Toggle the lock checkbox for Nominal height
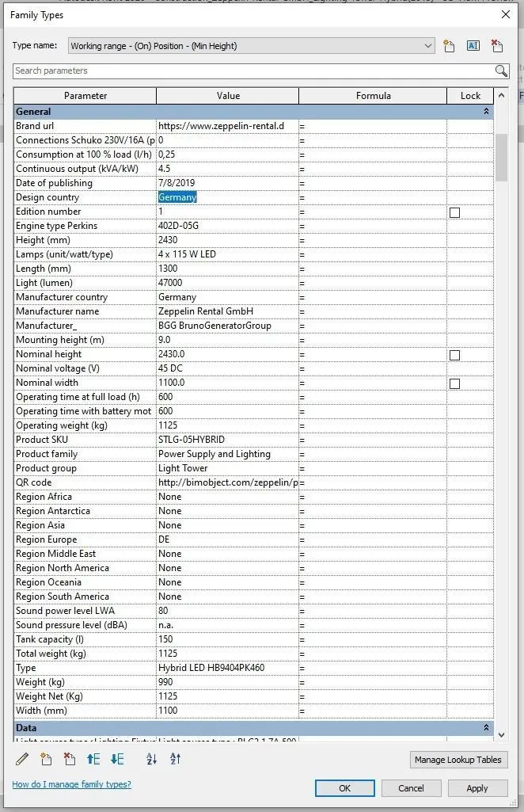This screenshot has width=524, height=812. tap(454, 355)
